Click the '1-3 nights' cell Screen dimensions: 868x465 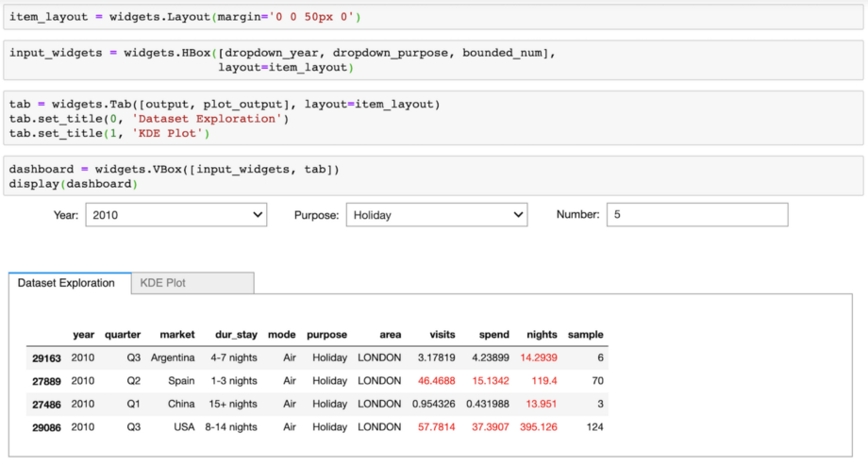pyautogui.click(x=234, y=381)
